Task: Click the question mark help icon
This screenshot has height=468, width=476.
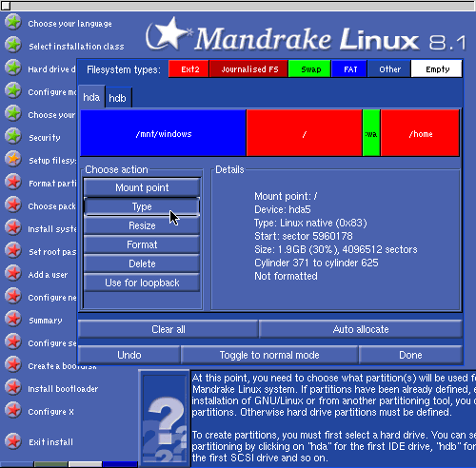Action: point(165,419)
